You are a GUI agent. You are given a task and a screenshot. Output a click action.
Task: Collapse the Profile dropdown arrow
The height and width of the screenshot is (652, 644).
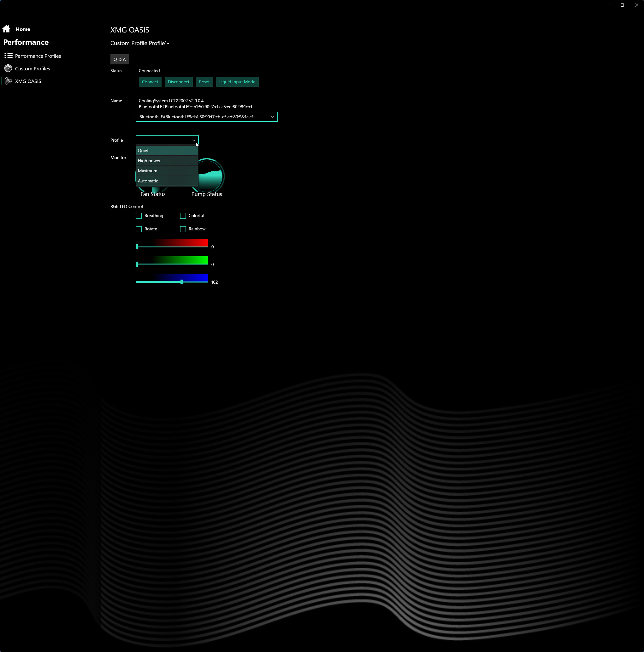click(x=194, y=140)
